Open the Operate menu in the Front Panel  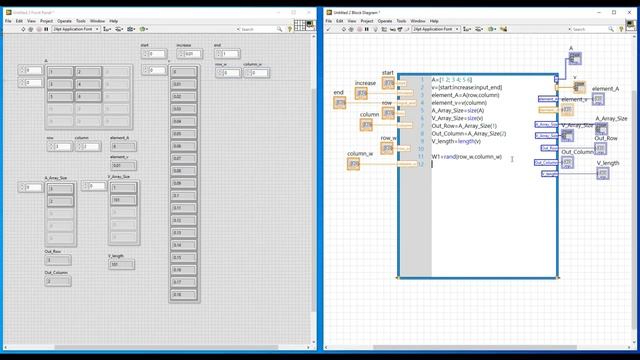[x=64, y=21]
